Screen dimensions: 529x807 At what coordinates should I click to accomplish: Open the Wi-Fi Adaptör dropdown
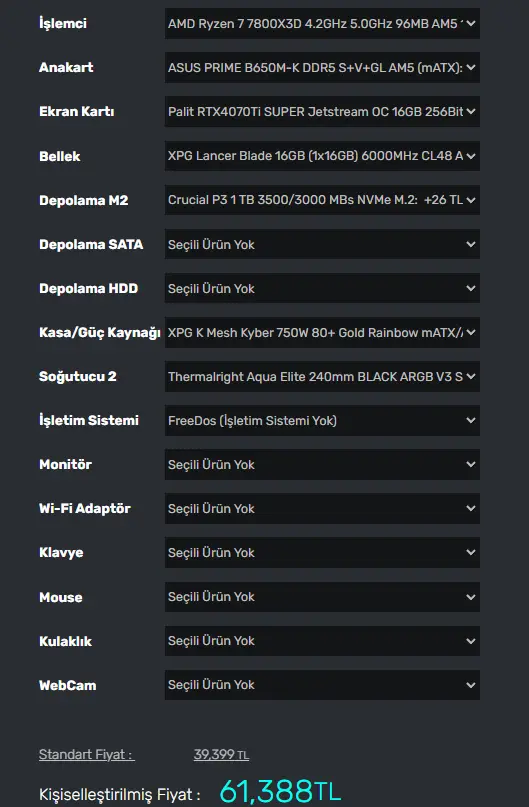pyautogui.click(x=322, y=508)
